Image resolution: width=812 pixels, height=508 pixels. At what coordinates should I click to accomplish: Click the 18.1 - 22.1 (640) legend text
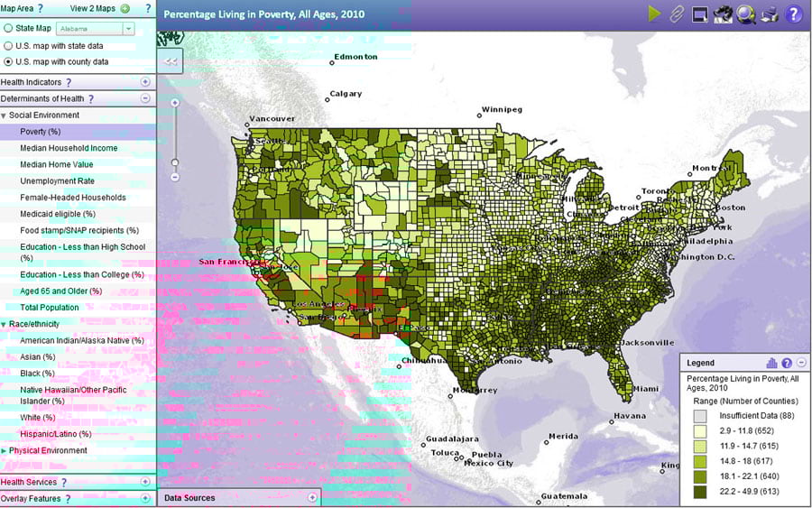coord(750,476)
